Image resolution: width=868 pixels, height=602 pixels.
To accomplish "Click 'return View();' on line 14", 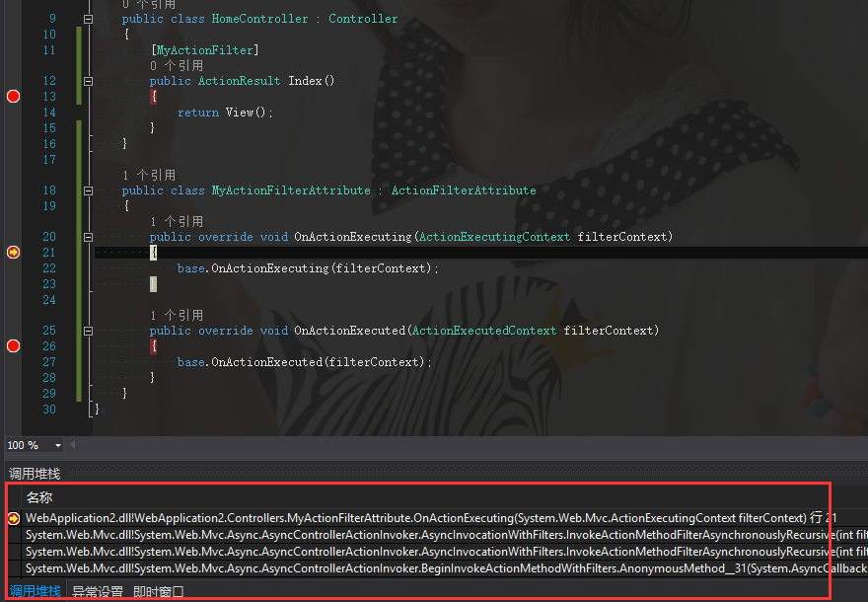I will [225, 113].
